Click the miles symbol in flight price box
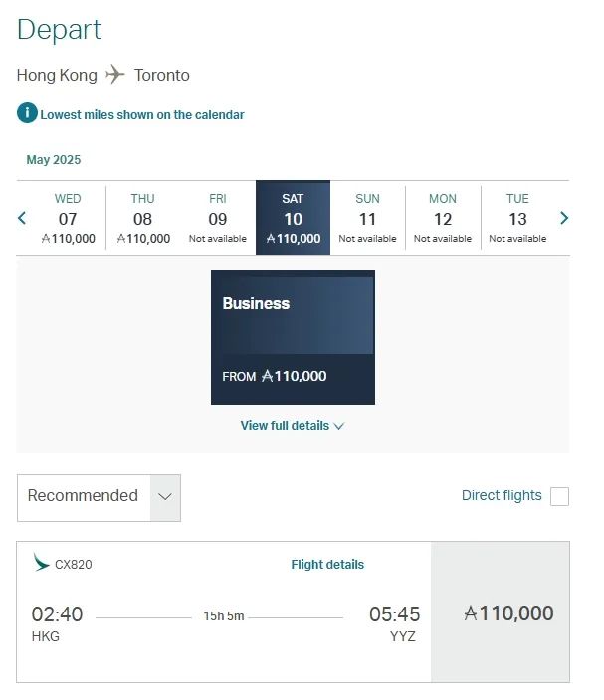 coord(471,613)
